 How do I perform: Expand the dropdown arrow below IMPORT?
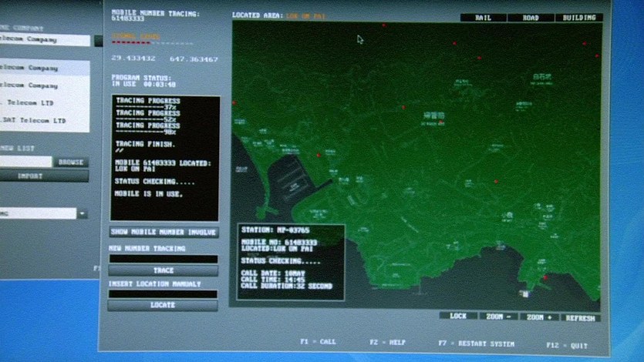pos(82,213)
